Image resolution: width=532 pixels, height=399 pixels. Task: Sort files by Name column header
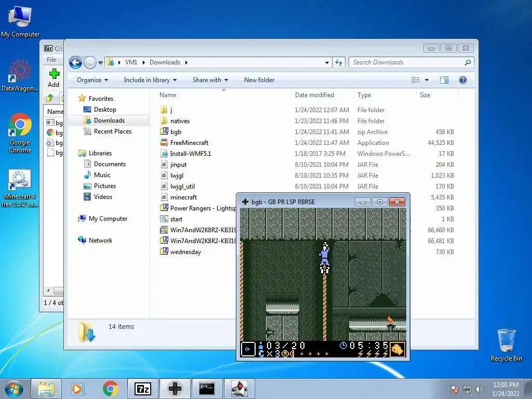(223, 95)
